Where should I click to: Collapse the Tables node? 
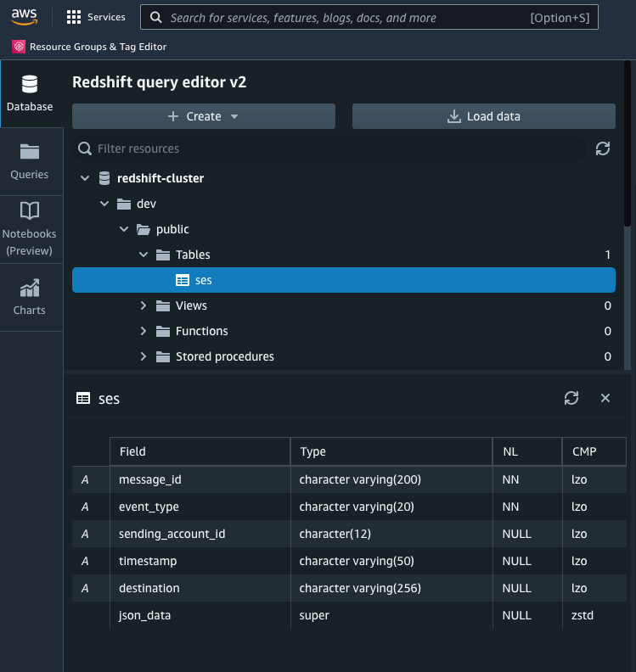(x=144, y=255)
